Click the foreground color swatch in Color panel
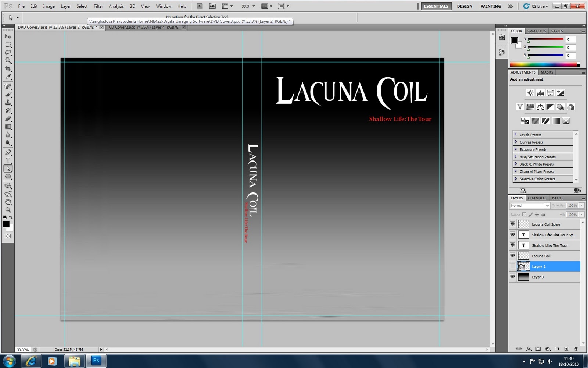Viewport: 588px width, 368px height. (514, 40)
